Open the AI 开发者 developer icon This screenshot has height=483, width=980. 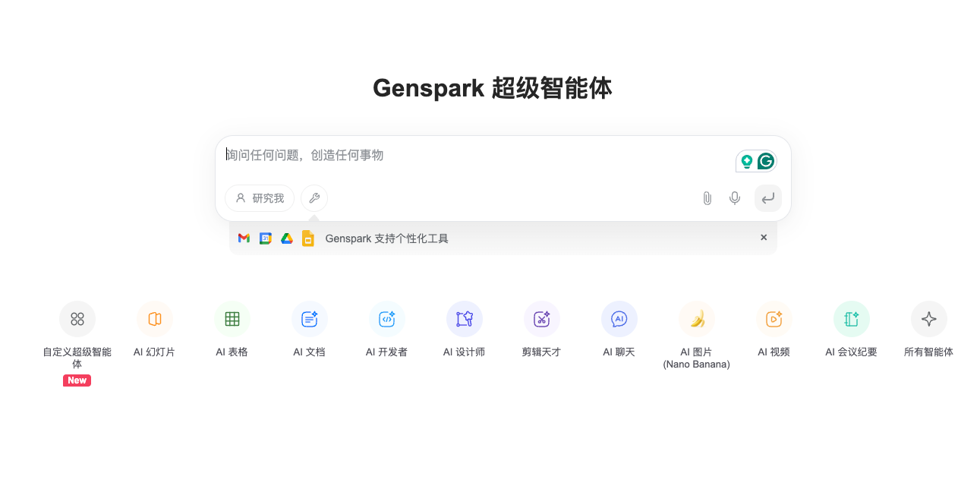pos(387,319)
